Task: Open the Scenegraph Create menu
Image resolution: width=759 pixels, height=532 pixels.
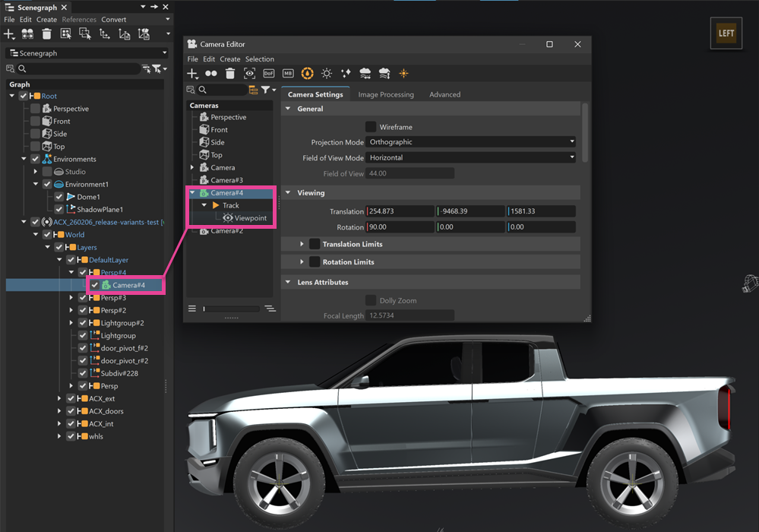Action: pyautogui.click(x=46, y=19)
